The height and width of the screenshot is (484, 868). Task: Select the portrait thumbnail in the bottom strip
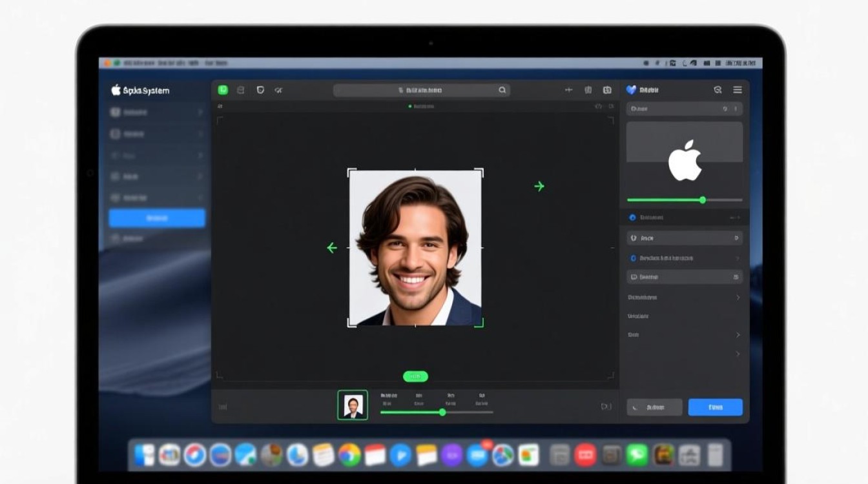click(353, 405)
